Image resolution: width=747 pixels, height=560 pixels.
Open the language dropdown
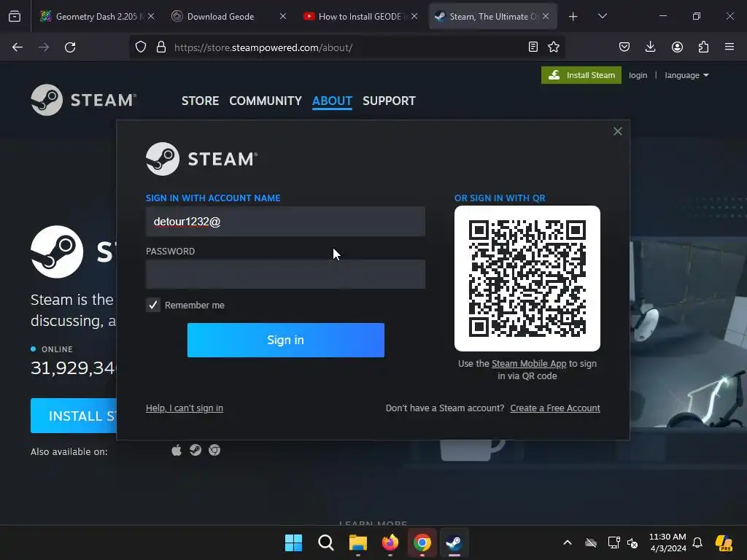coord(686,75)
